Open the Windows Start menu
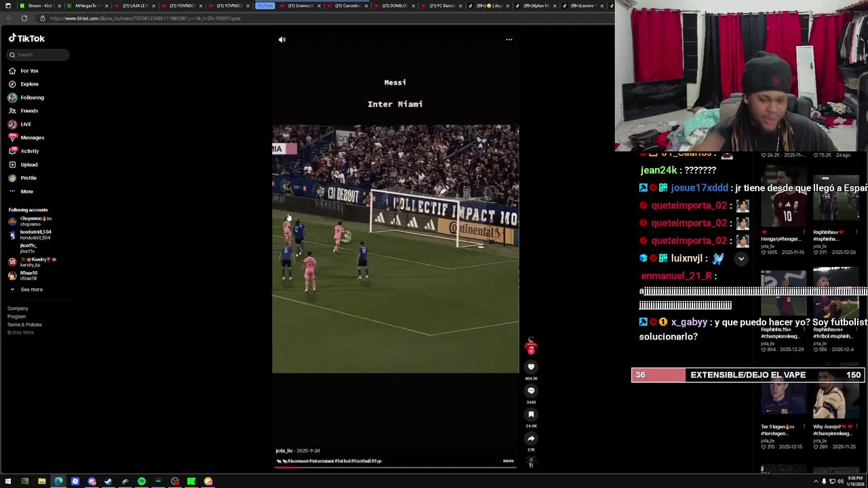The image size is (868, 488). [7, 481]
